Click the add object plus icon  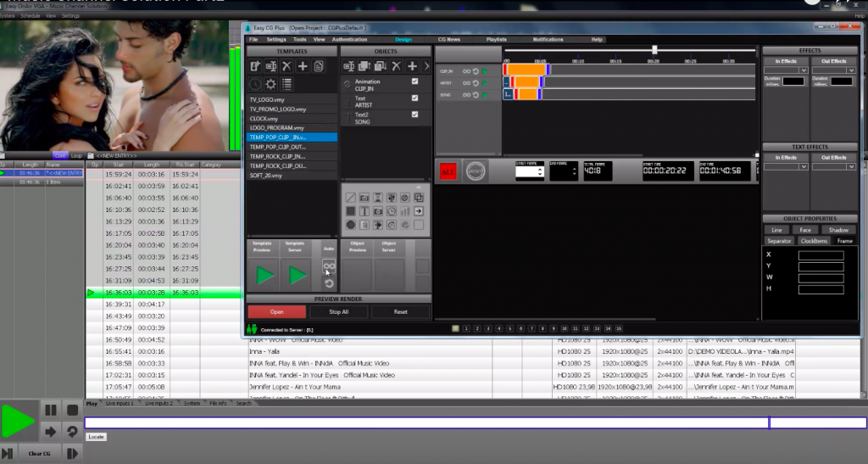coord(412,66)
